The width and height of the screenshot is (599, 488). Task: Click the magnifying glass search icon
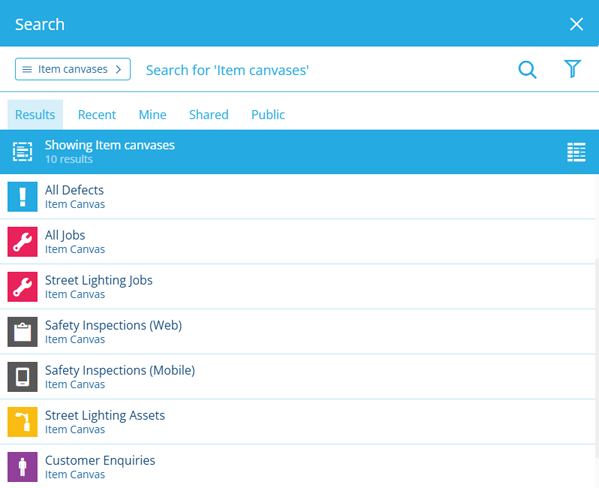pyautogui.click(x=527, y=70)
